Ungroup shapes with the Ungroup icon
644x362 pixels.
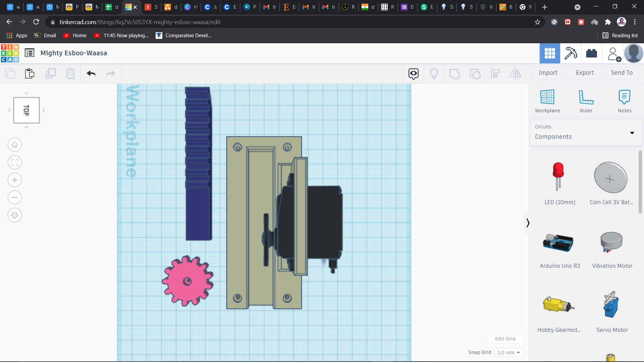tap(475, 73)
